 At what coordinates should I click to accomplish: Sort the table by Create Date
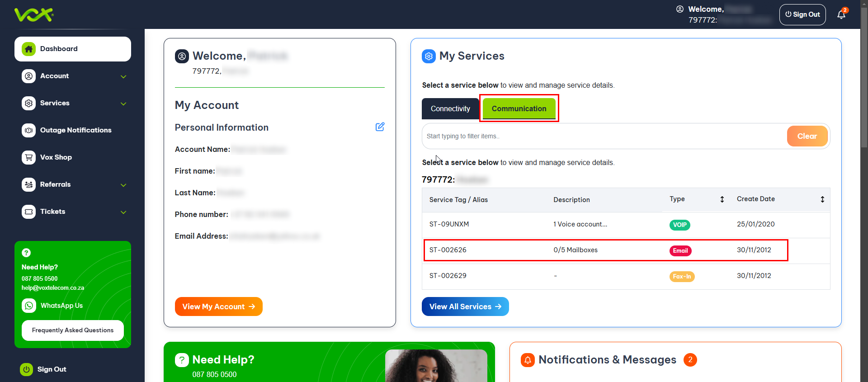(x=822, y=199)
